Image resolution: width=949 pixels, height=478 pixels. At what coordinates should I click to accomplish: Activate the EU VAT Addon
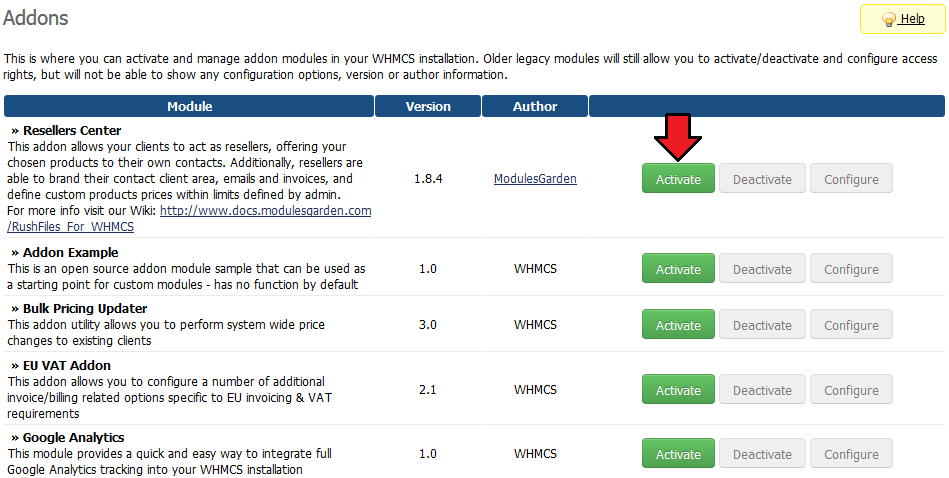pos(678,390)
